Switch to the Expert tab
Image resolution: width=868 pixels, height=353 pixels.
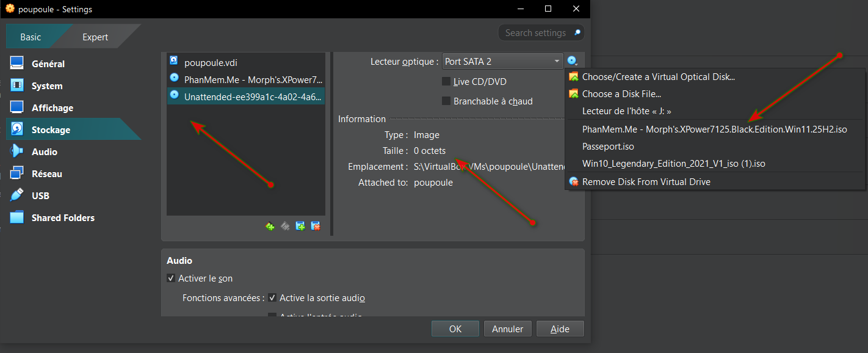click(x=95, y=37)
